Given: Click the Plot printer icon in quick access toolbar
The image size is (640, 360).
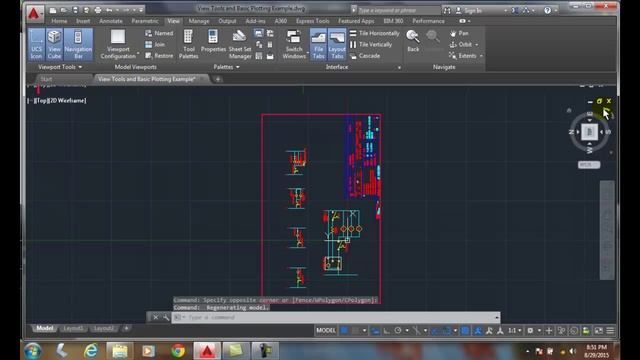Looking at the screenshot, I should [98, 10].
